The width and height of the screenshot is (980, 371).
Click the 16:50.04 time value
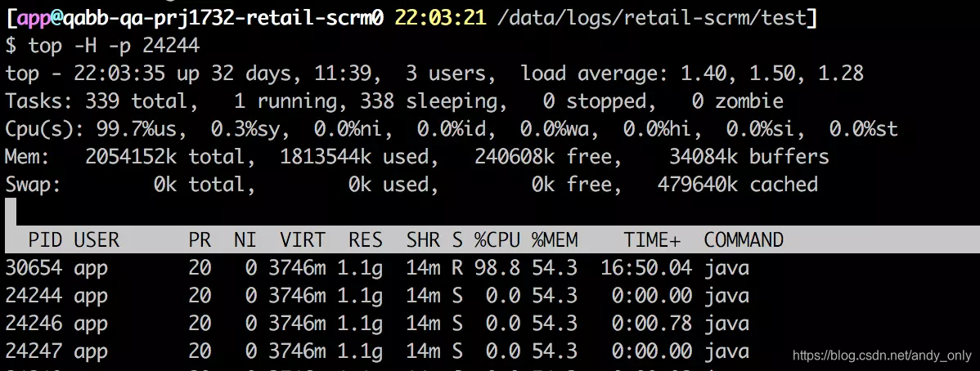coord(646,268)
